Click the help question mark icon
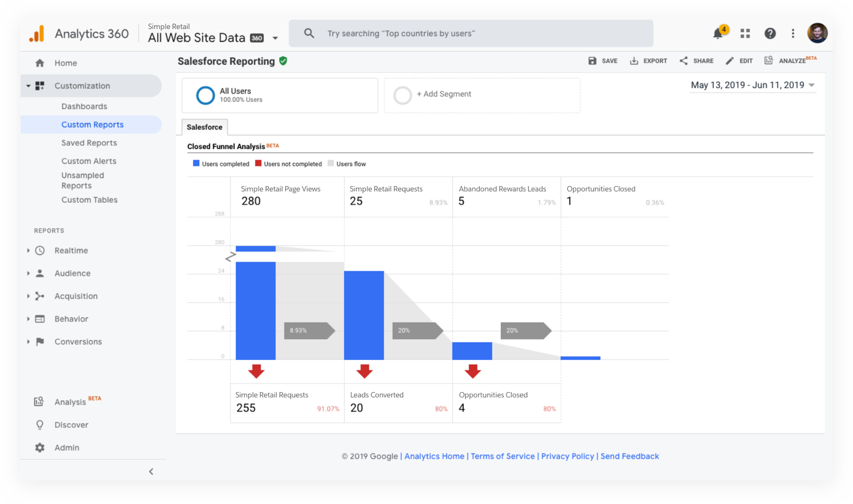The height and width of the screenshot is (504, 853). point(770,34)
